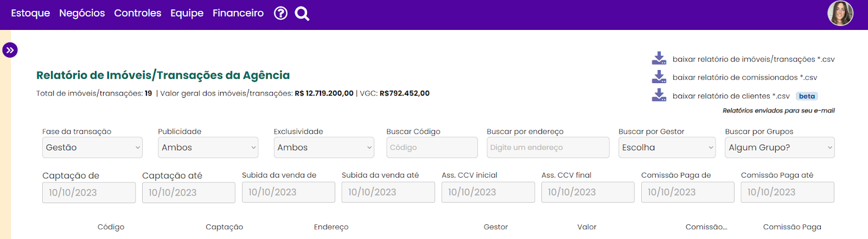The image size is (868, 239).
Task: Click the report title Relatório de Imóveis/Transações
Action: click(x=163, y=76)
